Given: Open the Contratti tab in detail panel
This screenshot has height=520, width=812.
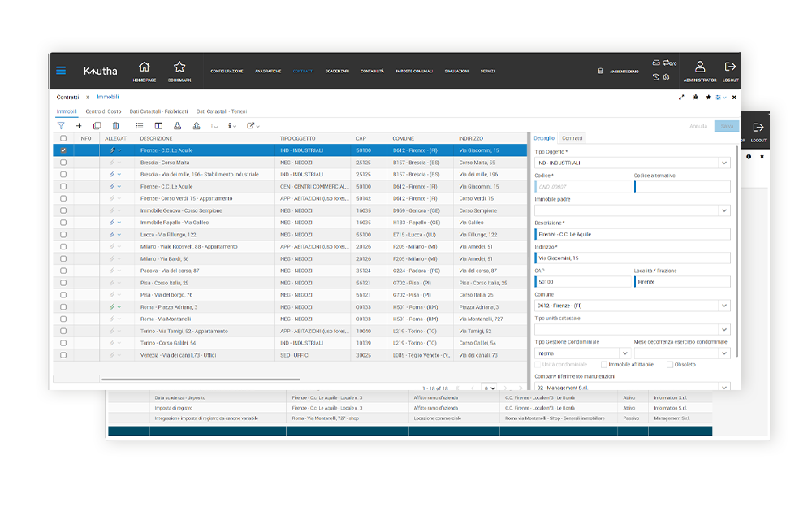Looking at the screenshot, I should coord(572,138).
